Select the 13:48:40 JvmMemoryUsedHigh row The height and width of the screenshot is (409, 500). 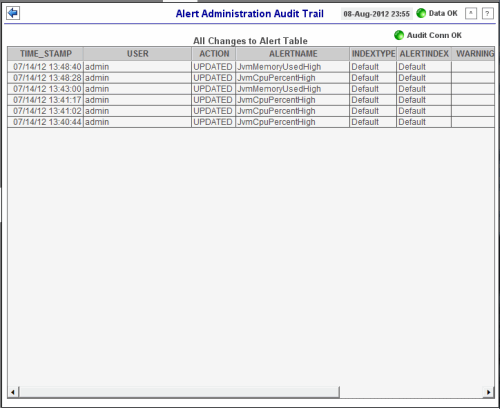point(251,67)
